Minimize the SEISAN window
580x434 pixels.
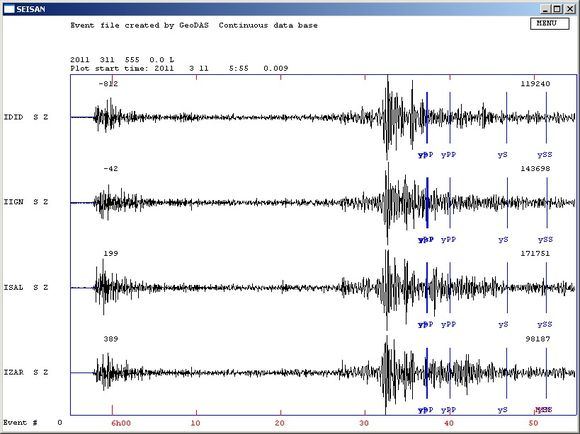coord(547,9)
